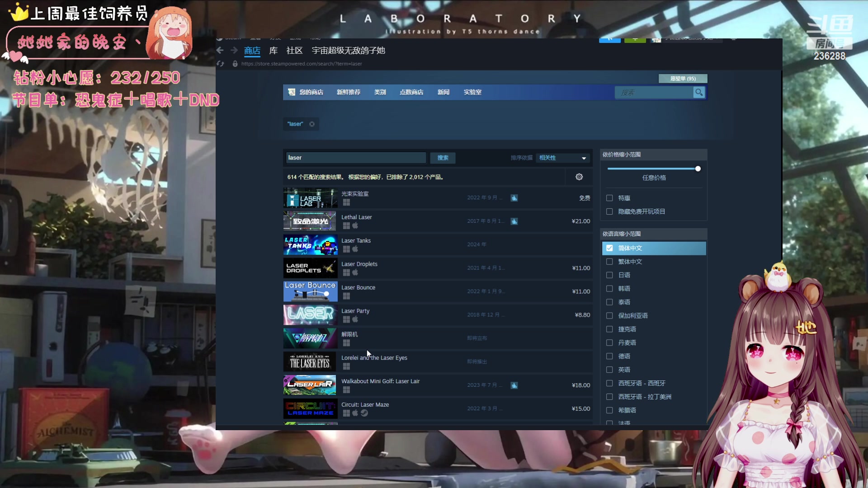This screenshot has height=488, width=868.
Task: Reload the Steam store page
Action: [x=221, y=64]
